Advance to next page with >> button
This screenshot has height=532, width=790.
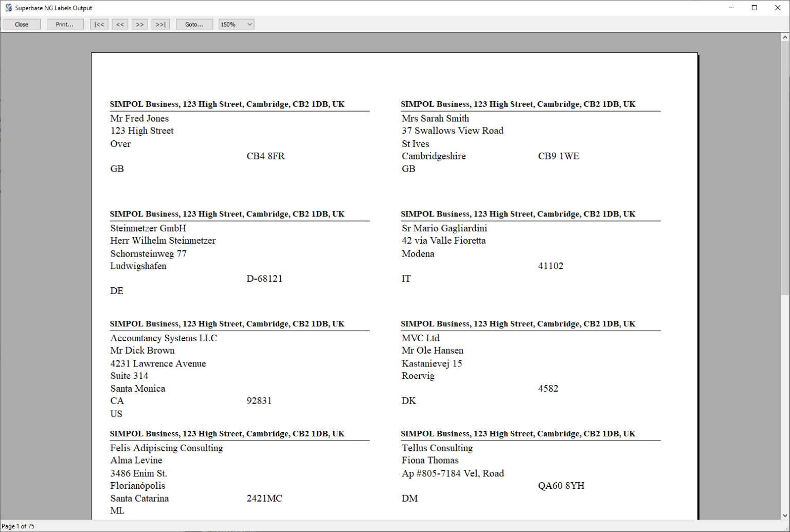(139, 24)
